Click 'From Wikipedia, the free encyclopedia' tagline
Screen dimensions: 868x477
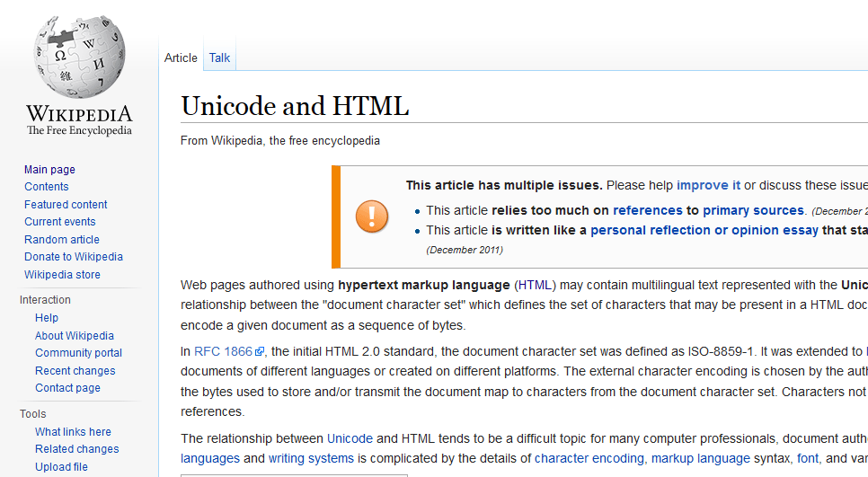280,140
